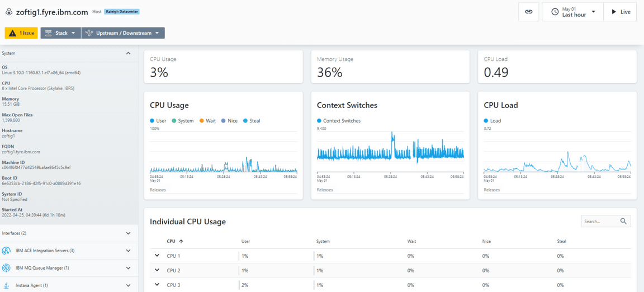Click the IBM MQ Queue Manager icon

(x=6, y=268)
